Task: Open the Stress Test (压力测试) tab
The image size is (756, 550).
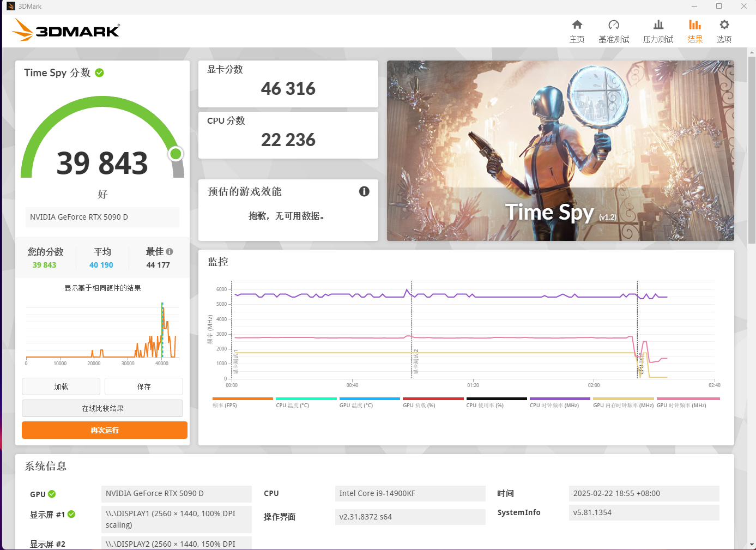Action: point(658,32)
